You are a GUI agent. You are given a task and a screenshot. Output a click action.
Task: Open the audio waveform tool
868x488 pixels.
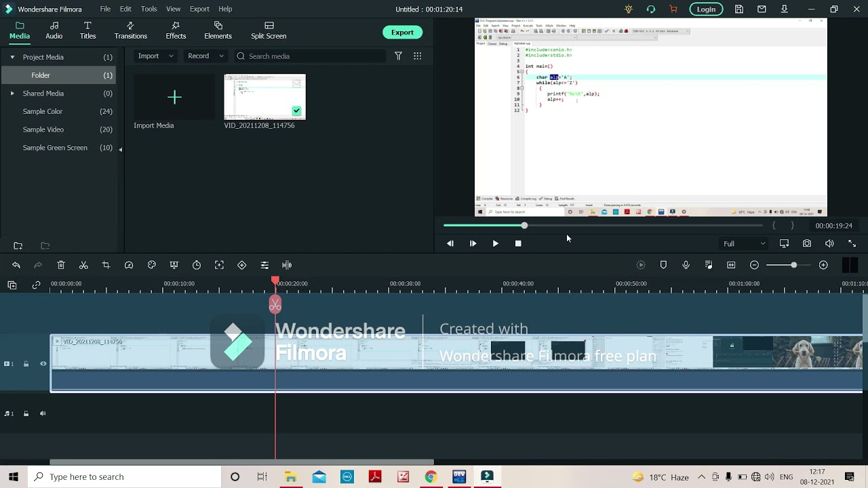287,265
